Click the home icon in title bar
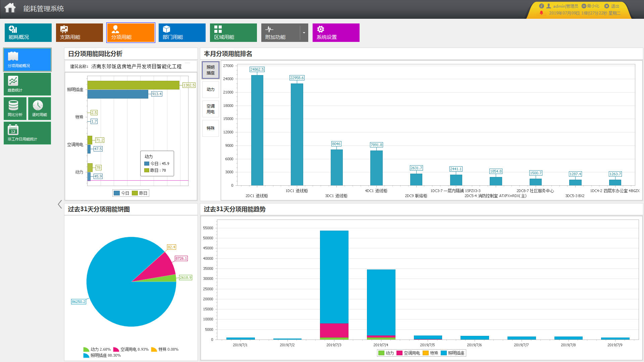This screenshot has width=644, height=362. tap(10, 8)
